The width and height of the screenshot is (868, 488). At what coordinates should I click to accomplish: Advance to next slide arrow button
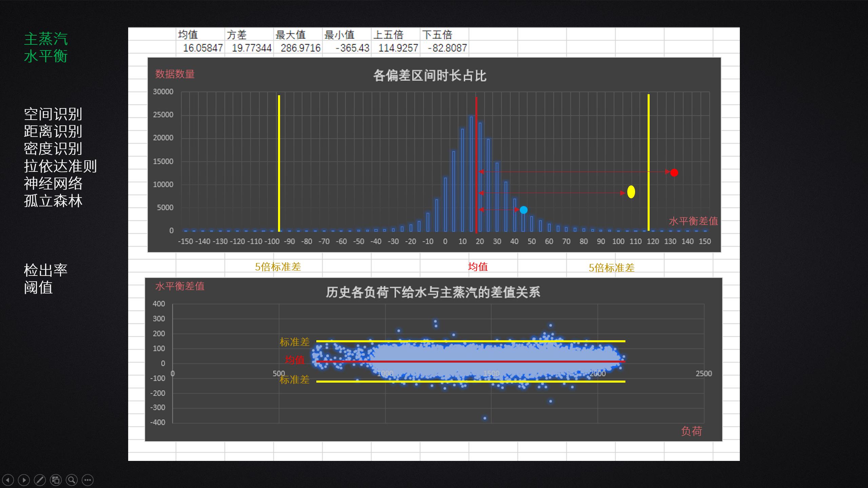pos(24,480)
